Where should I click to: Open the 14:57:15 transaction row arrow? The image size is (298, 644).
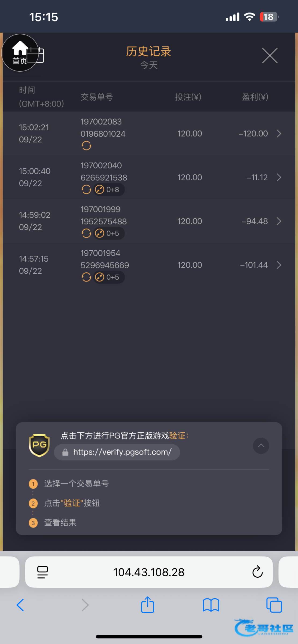coord(279,265)
